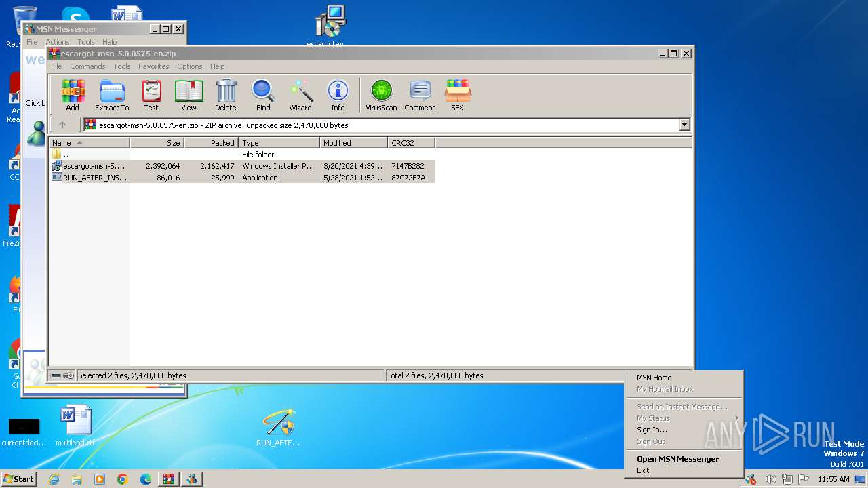
Task: Click the Test archive icon
Action: pyautogui.click(x=151, y=95)
